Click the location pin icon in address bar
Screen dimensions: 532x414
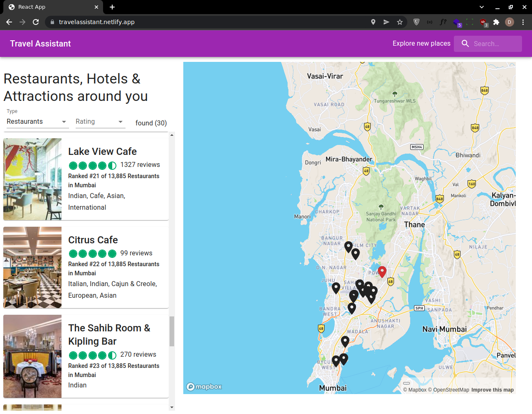tap(373, 22)
